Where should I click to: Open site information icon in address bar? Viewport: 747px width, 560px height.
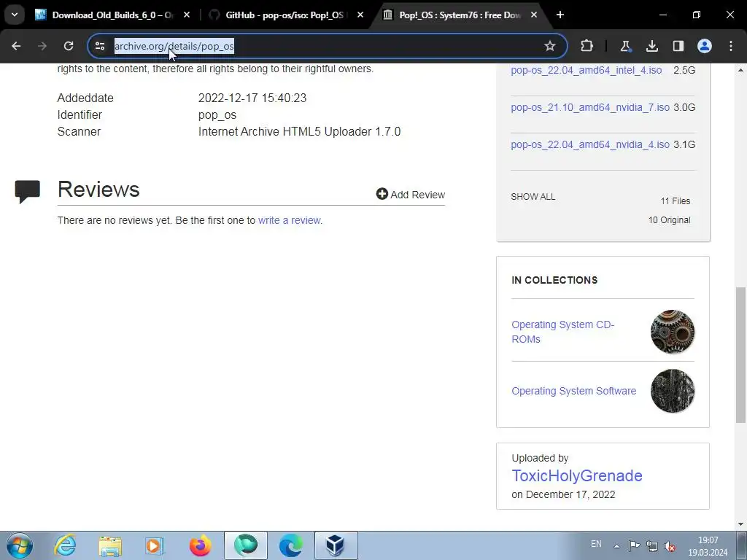(100, 46)
